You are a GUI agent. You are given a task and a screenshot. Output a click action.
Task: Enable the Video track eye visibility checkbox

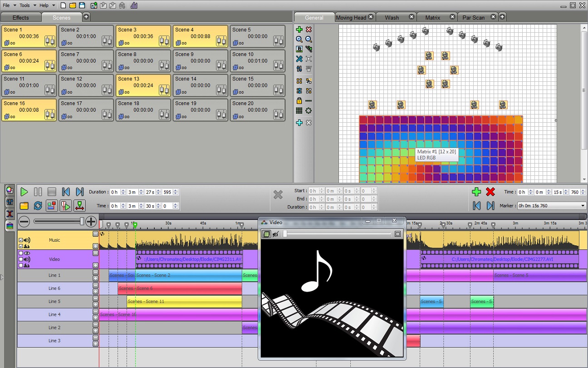pyautogui.click(x=21, y=254)
